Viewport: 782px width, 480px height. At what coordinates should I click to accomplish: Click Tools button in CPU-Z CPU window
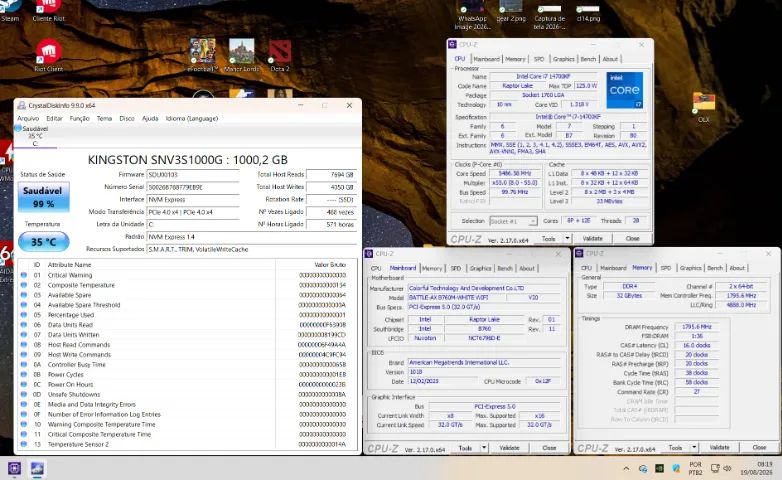[549, 239]
